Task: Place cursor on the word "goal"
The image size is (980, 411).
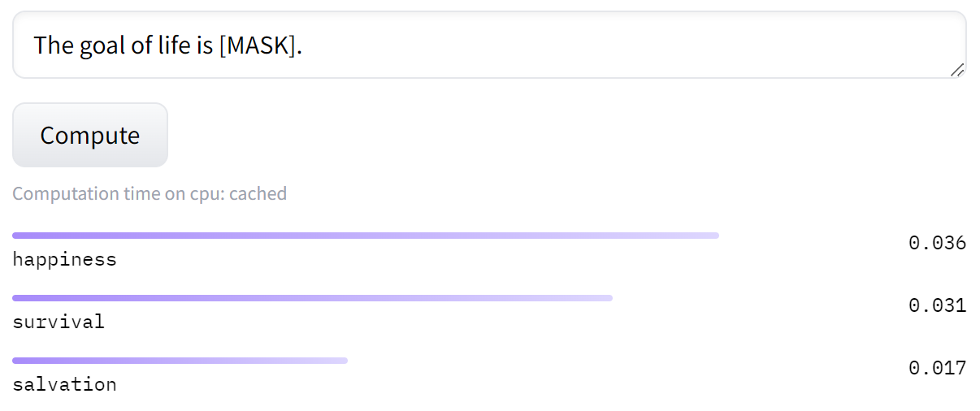Action: (x=104, y=46)
